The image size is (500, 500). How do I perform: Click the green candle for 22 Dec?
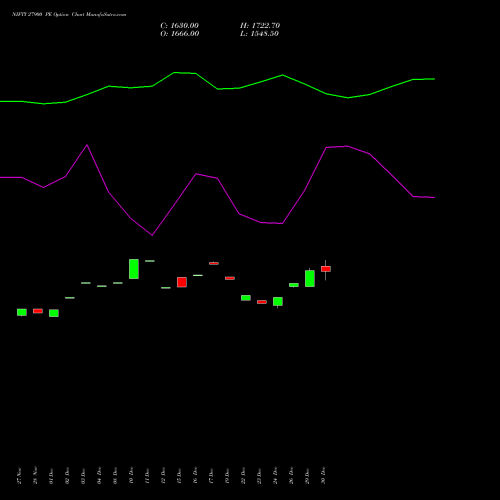[246, 298]
